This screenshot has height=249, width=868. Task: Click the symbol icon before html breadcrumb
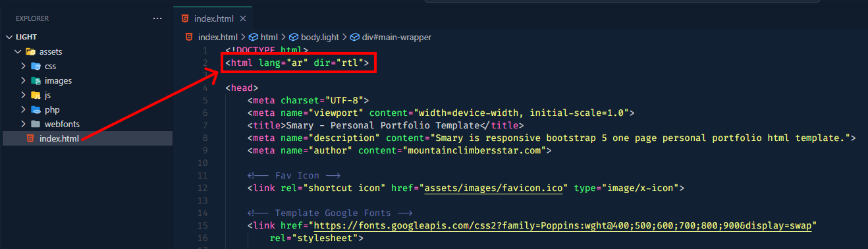pos(254,38)
